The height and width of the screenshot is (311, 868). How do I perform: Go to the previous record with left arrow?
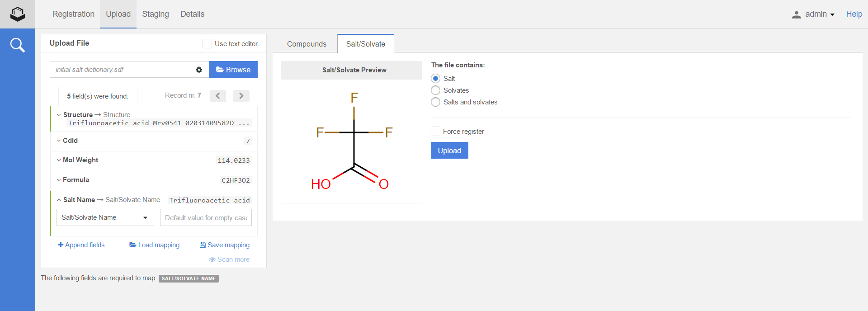click(x=217, y=96)
